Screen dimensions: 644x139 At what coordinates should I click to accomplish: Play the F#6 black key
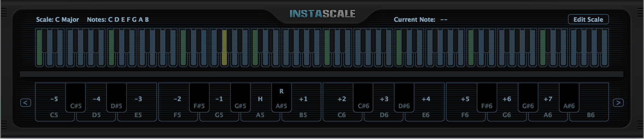coord(487,98)
